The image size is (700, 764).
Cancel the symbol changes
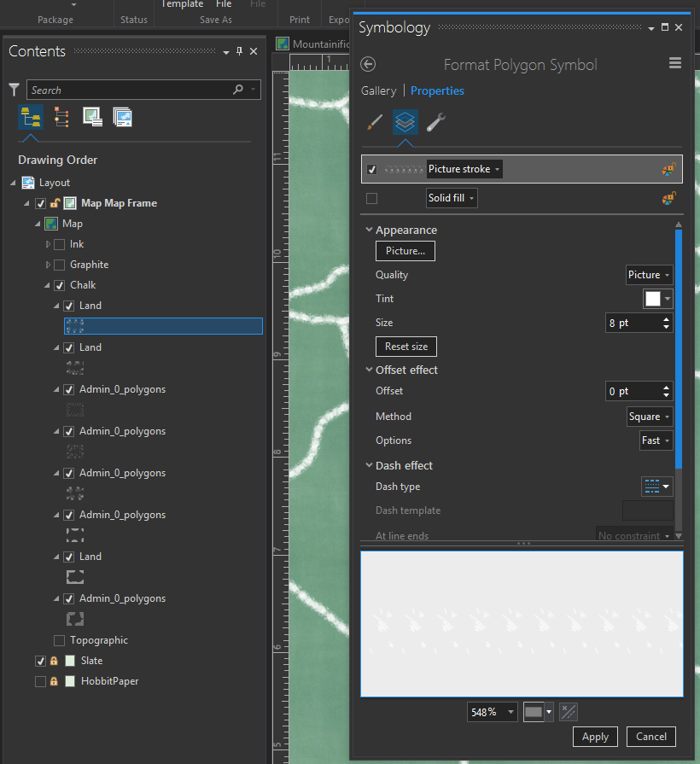[650, 736]
